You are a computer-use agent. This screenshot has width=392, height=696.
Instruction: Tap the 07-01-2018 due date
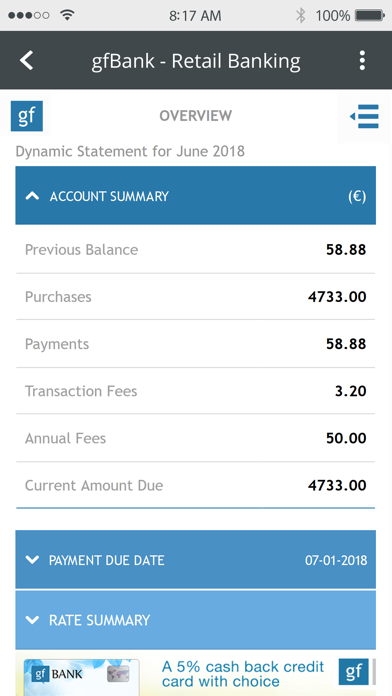[336, 560]
